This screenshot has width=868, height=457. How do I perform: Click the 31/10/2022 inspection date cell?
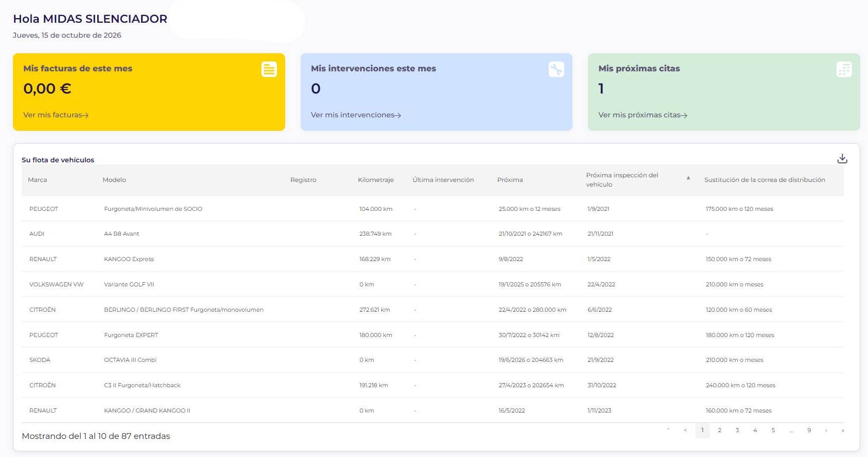click(601, 385)
